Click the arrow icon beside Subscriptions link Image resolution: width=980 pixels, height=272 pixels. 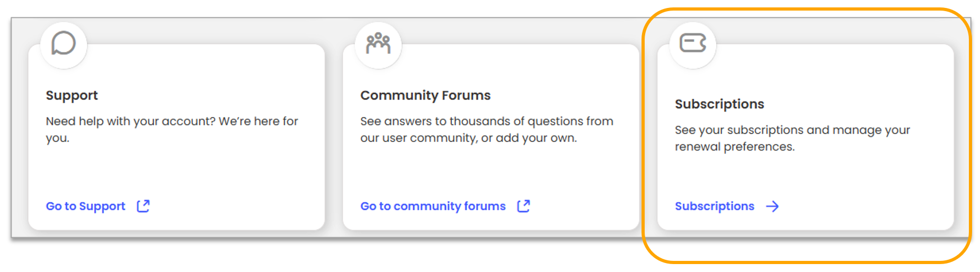point(772,206)
